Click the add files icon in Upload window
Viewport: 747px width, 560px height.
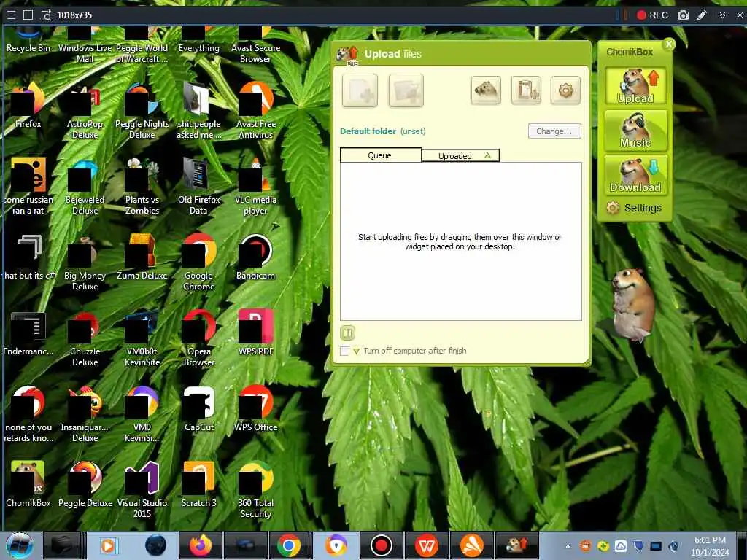(x=360, y=90)
